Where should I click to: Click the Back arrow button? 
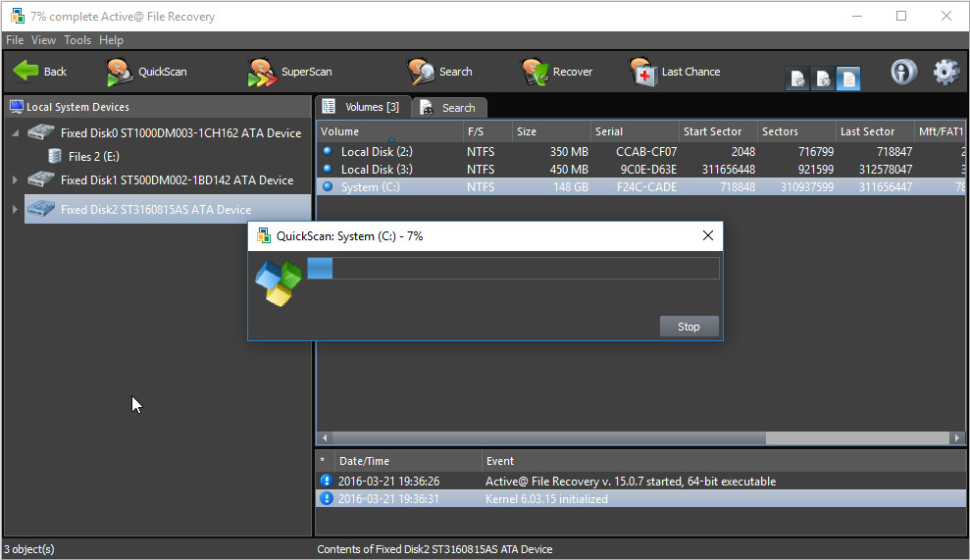39,72
